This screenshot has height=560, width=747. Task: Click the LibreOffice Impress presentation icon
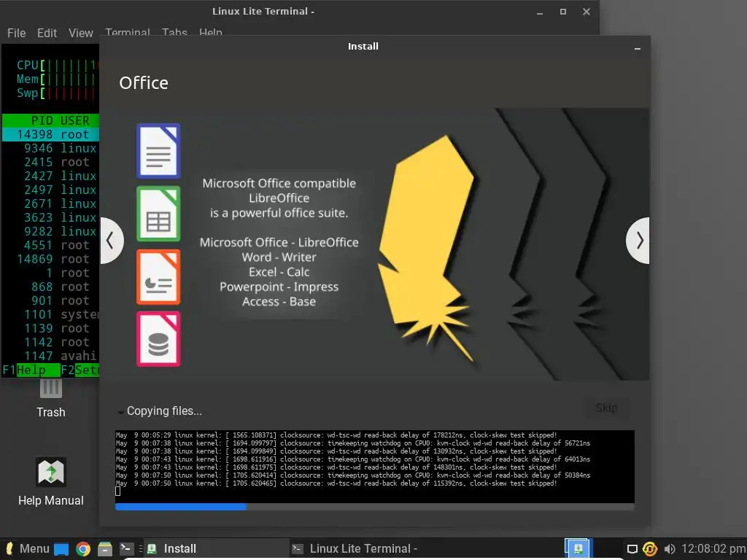tap(158, 276)
